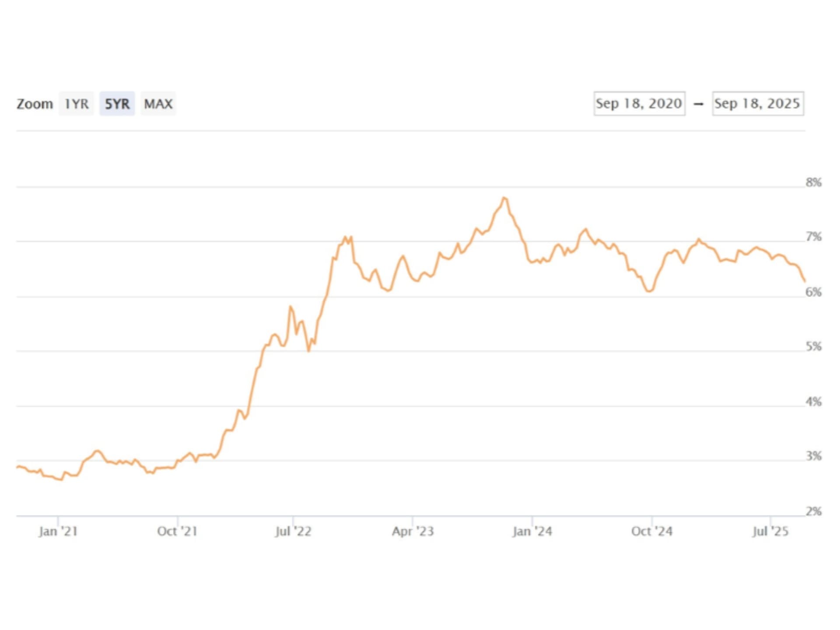Click the Jul '25 x-axis label
The width and height of the screenshot is (840, 630).
tap(770, 531)
